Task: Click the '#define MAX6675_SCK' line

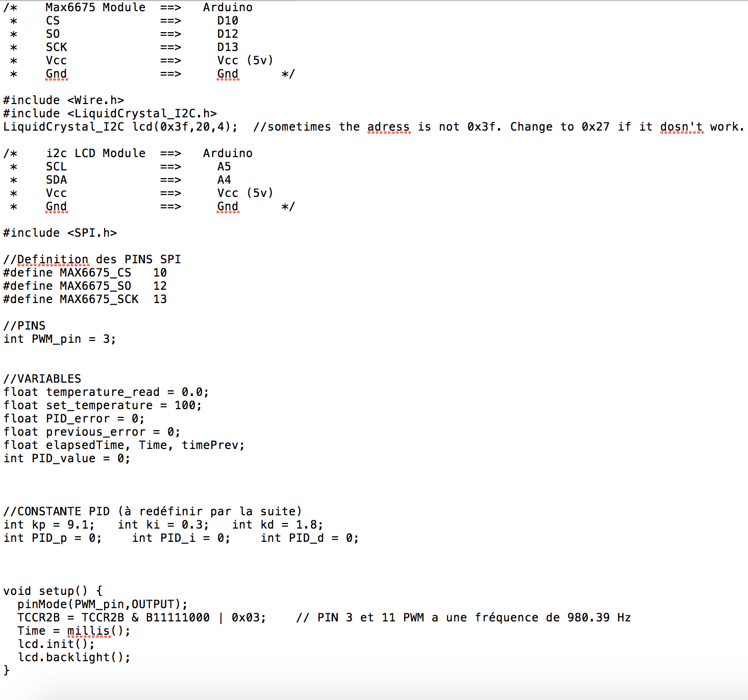Action: click(85, 299)
